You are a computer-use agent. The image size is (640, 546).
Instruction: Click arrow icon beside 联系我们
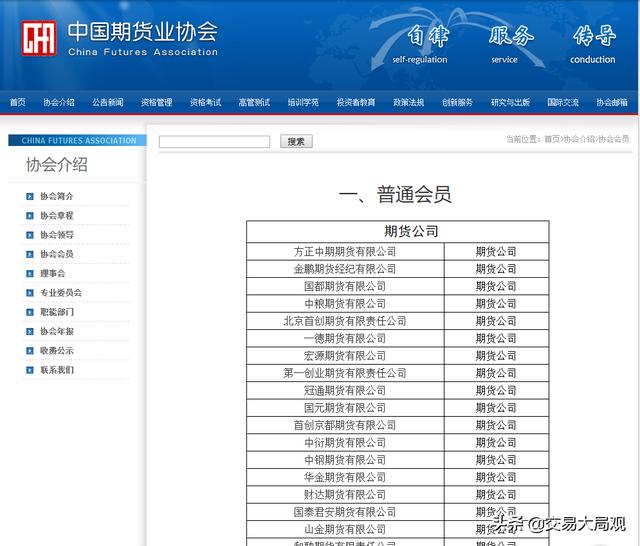coord(30,370)
